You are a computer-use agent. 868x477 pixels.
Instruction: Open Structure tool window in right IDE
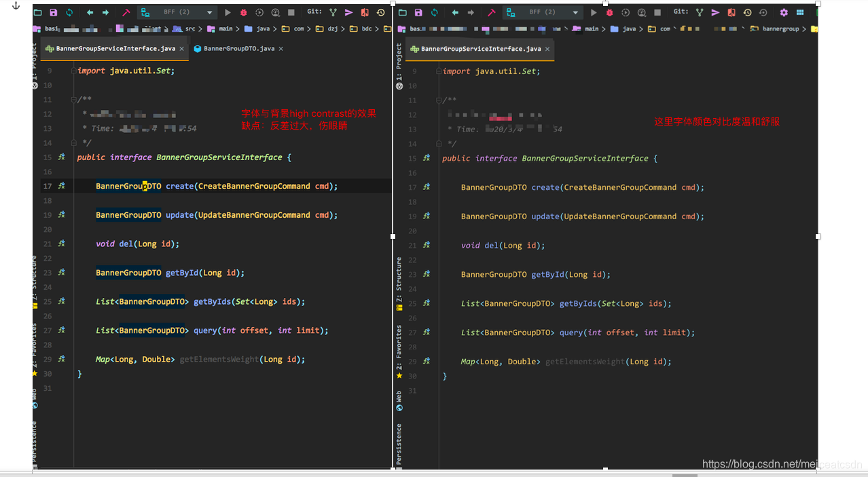pos(399,284)
